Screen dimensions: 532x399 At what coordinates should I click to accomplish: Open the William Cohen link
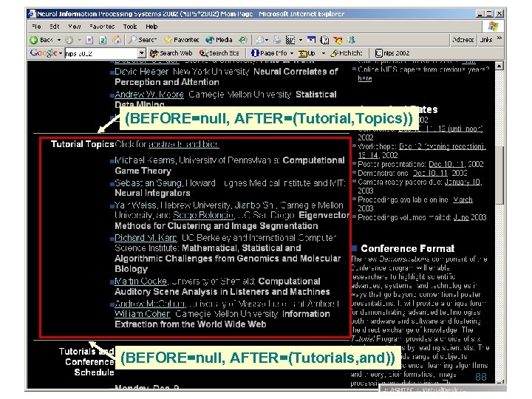pos(143,314)
